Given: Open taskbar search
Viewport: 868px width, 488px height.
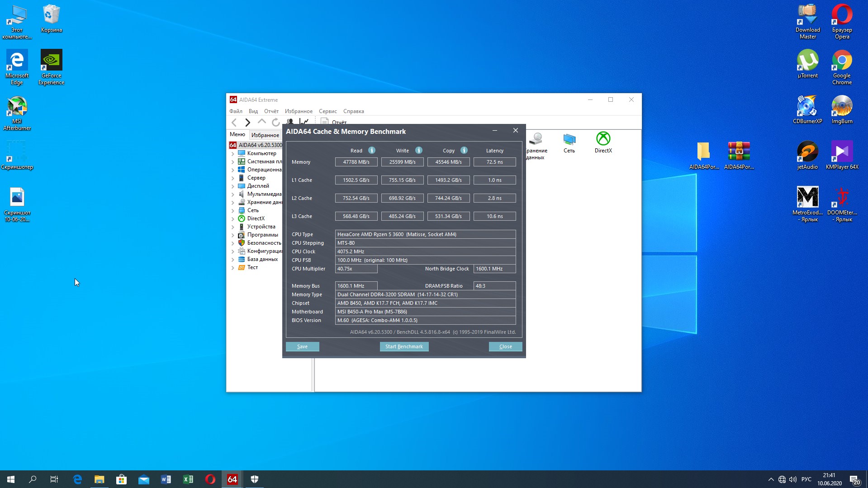Looking at the screenshot, I should click(33, 479).
